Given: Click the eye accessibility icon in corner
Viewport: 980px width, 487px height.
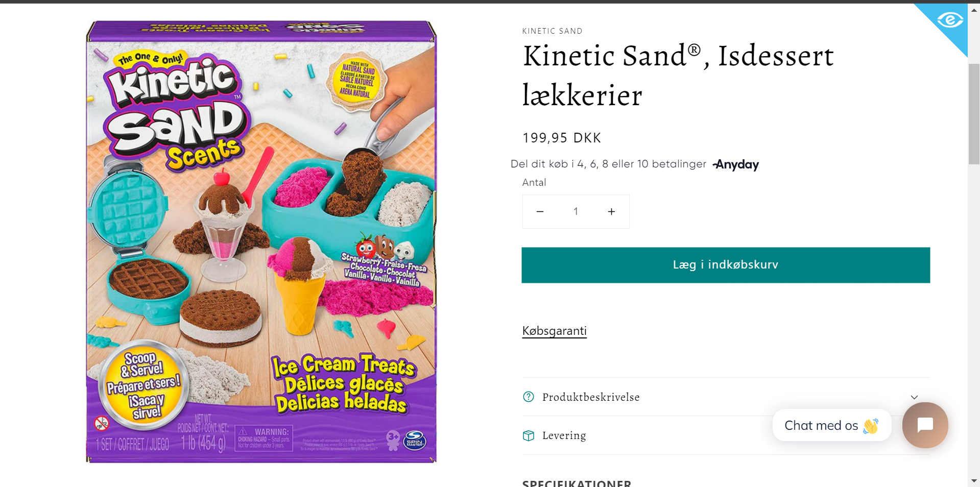Looking at the screenshot, I should coord(949,20).
